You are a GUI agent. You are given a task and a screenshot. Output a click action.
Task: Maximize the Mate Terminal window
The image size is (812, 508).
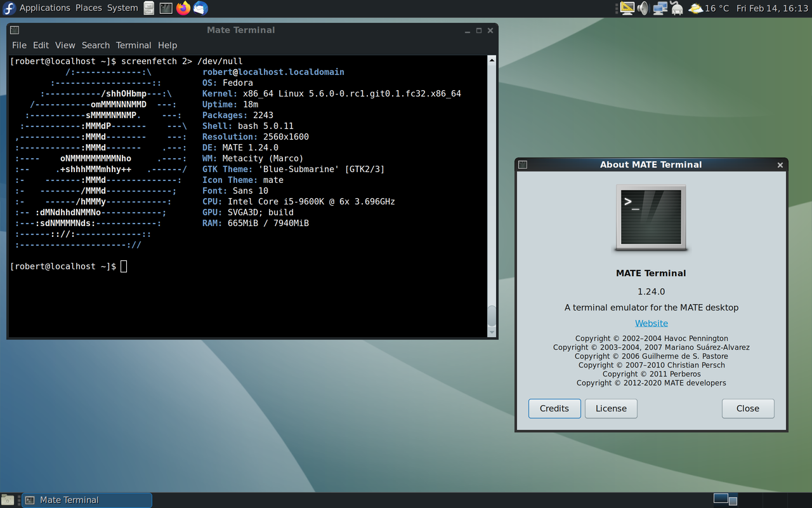479,30
